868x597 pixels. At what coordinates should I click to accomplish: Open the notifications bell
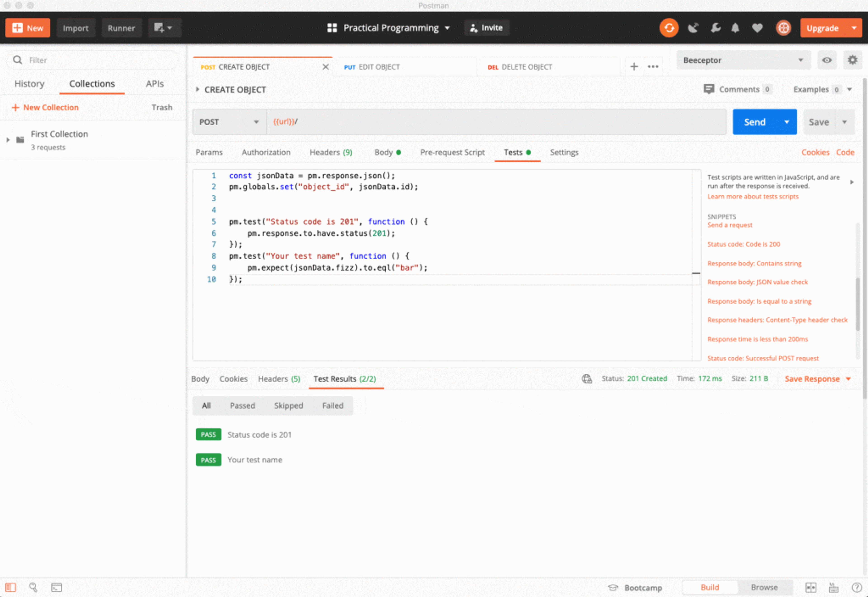tap(735, 28)
